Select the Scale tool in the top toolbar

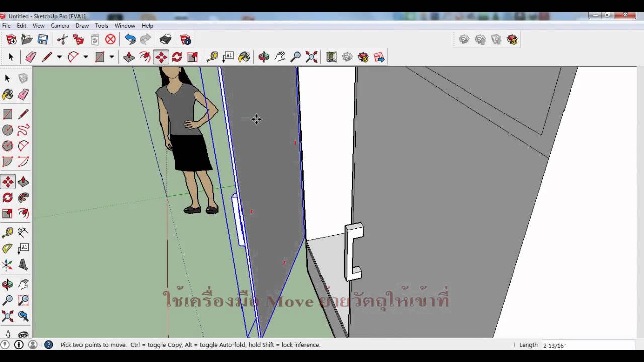(193, 57)
